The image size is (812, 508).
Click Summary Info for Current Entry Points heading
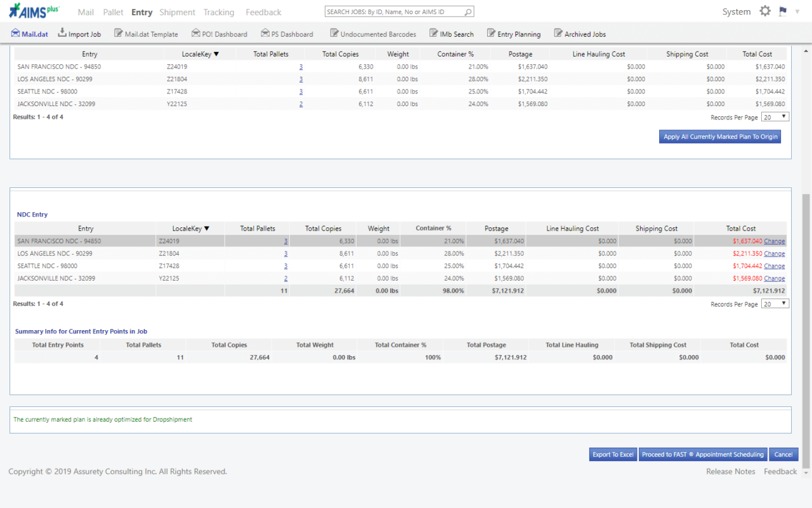pos(81,331)
